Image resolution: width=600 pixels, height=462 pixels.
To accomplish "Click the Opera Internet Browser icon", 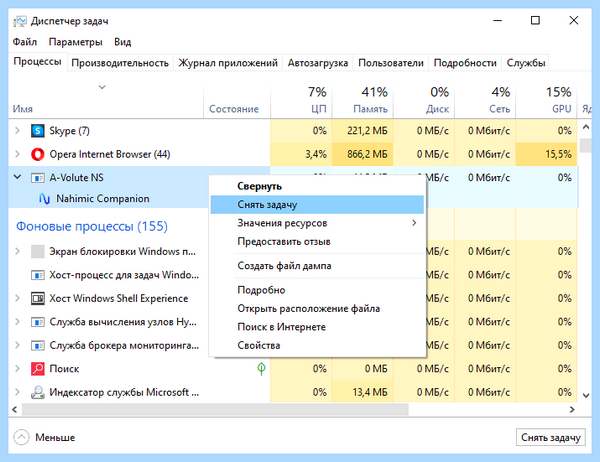I will tap(38, 154).
